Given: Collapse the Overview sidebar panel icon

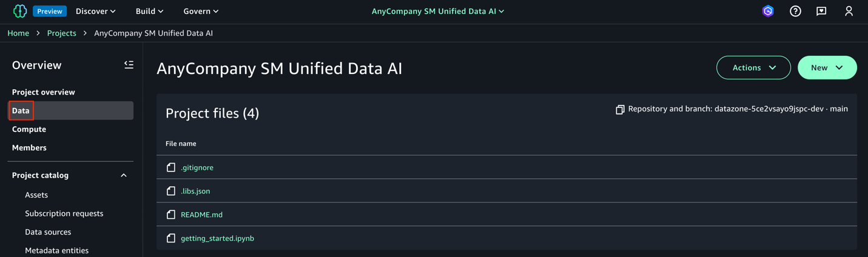Looking at the screenshot, I should [129, 65].
